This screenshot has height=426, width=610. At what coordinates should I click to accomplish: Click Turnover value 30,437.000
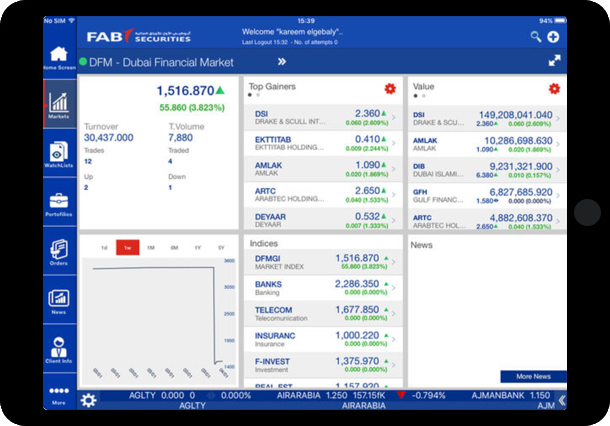[x=109, y=138]
